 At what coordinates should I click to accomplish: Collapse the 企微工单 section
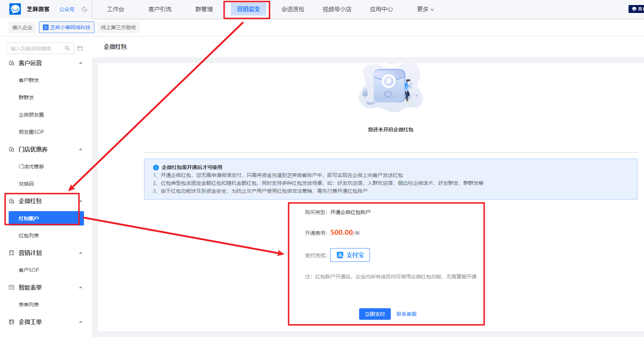(x=81, y=322)
